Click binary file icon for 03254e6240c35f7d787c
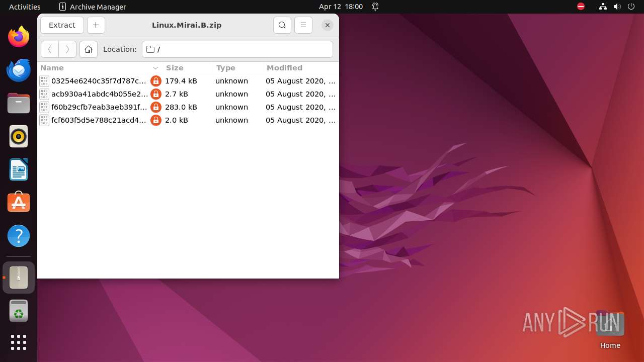Screen dimensions: 644x362 coord(44,81)
